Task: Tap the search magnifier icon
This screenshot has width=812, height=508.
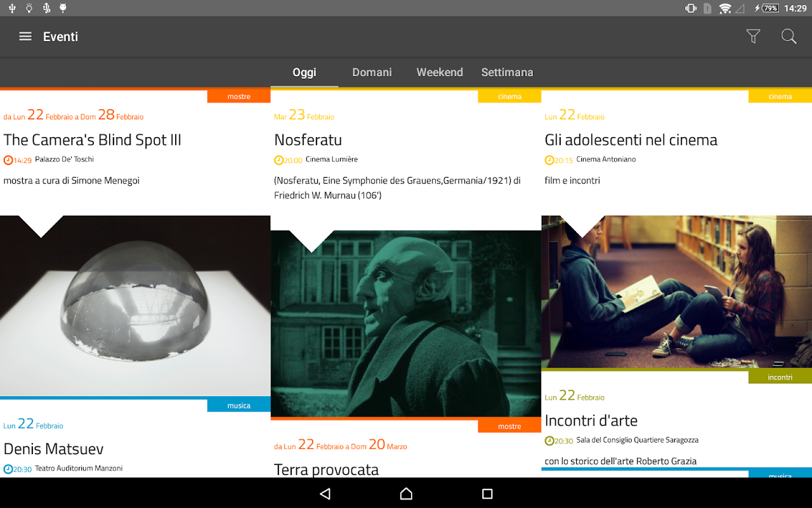Action: click(789, 37)
